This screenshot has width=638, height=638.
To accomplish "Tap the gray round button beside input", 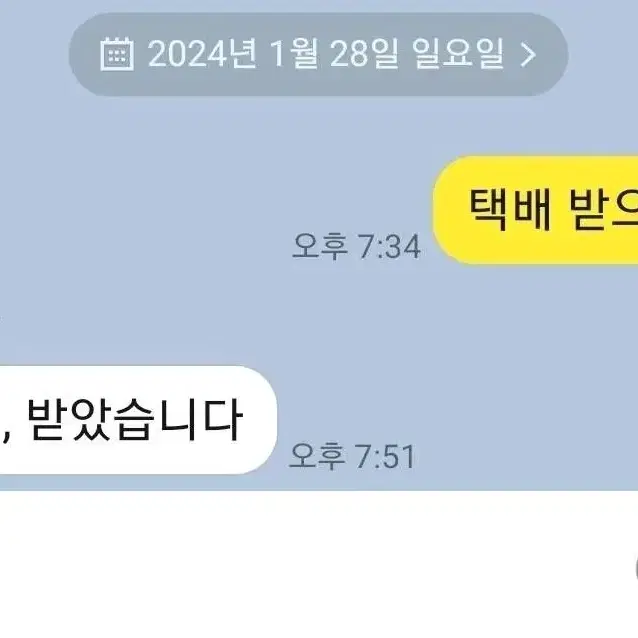I will (636, 568).
